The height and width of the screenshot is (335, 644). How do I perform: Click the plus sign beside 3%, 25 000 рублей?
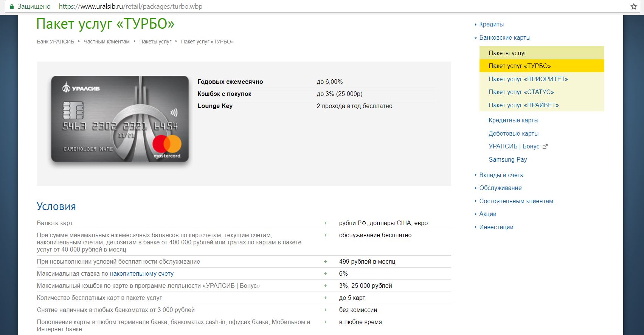tap(325, 286)
